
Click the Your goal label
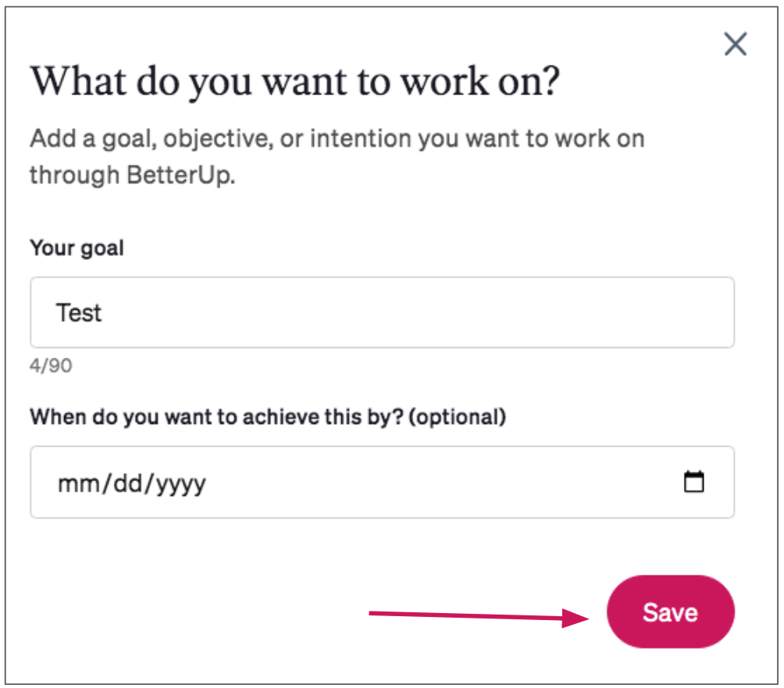(77, 248)
